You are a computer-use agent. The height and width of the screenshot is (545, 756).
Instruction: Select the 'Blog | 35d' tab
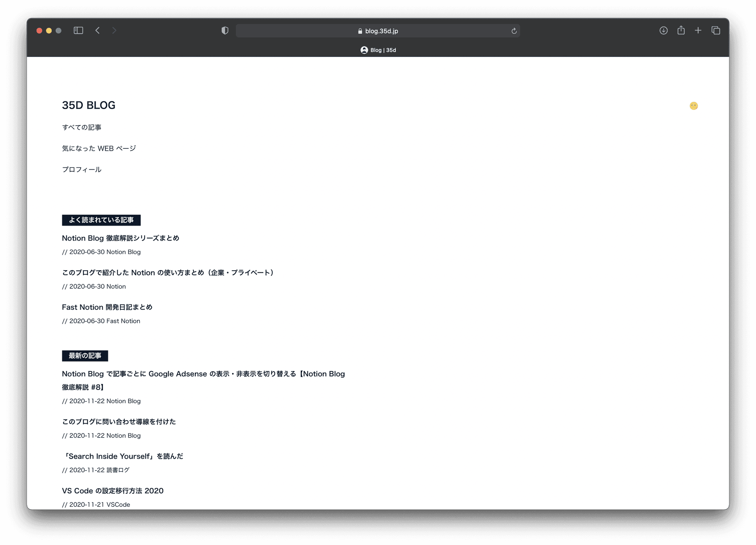coord(378,50)
